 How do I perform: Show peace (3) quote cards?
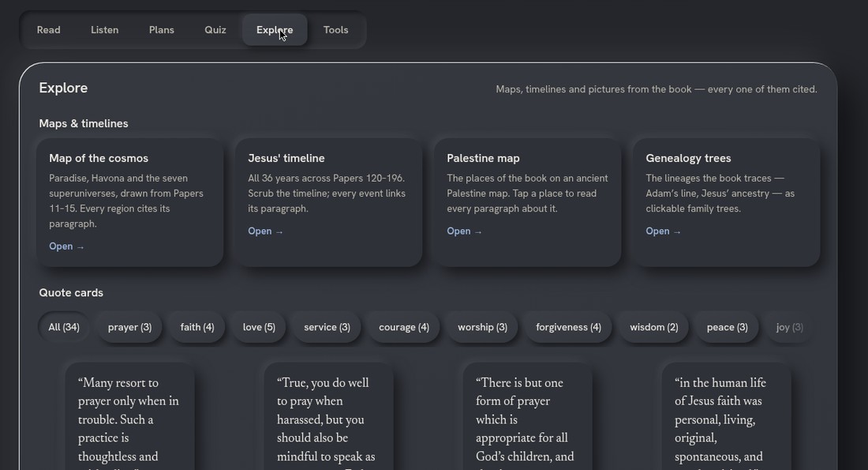click(x=728, y=327)
